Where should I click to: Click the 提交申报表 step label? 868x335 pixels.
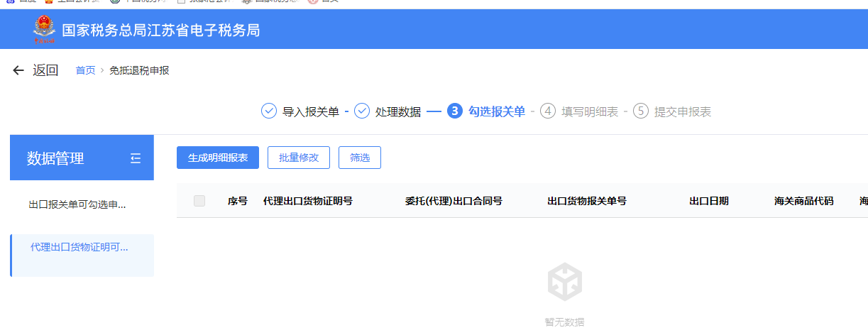tap(682, 112)
